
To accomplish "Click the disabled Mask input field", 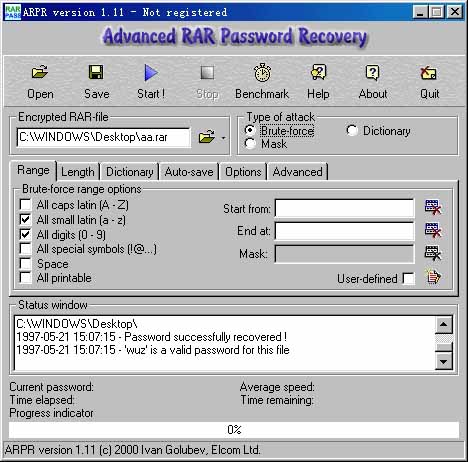I will 345,254.
